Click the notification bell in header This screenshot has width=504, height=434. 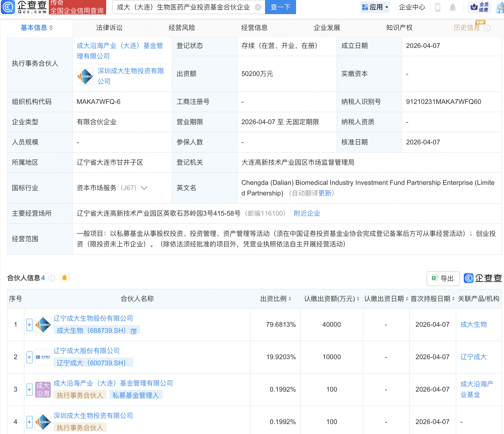(x=452, y=7)
